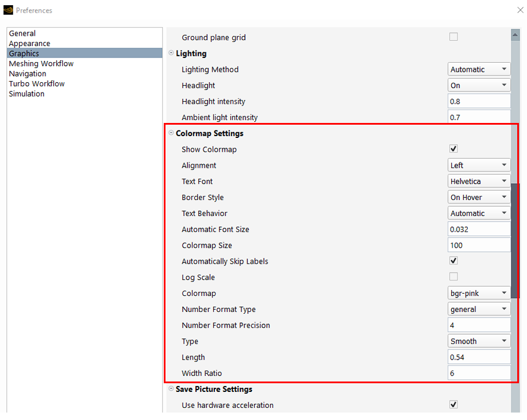This screenshot has width=527, height=420.
Task: Open the bgr-pink Colormap dropdown
Action: pyautogui.click(x=479, y=293)
